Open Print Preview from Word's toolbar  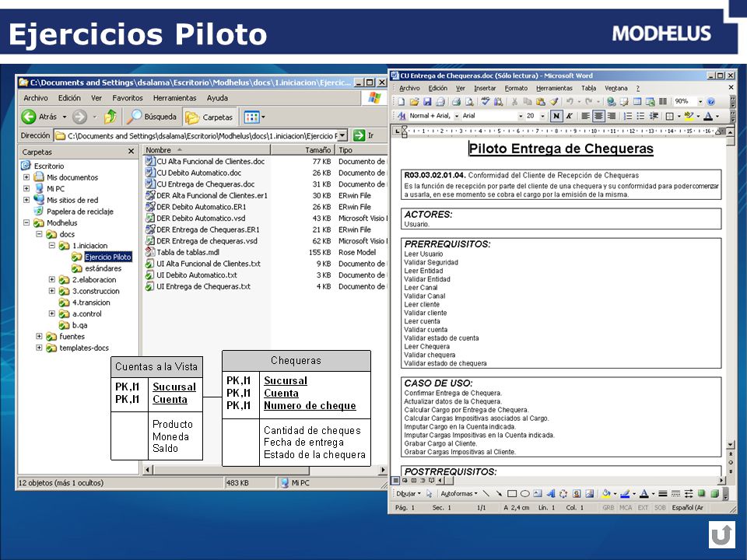coord(469,101)
